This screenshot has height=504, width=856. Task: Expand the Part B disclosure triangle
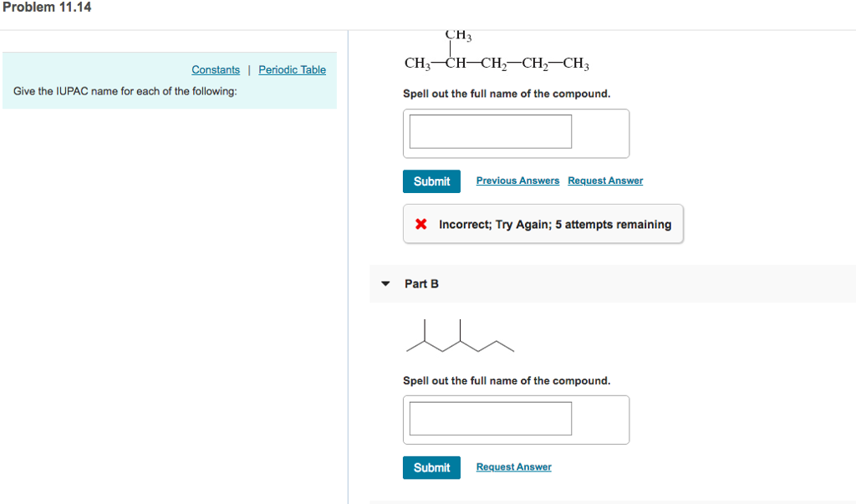(385, 283)
